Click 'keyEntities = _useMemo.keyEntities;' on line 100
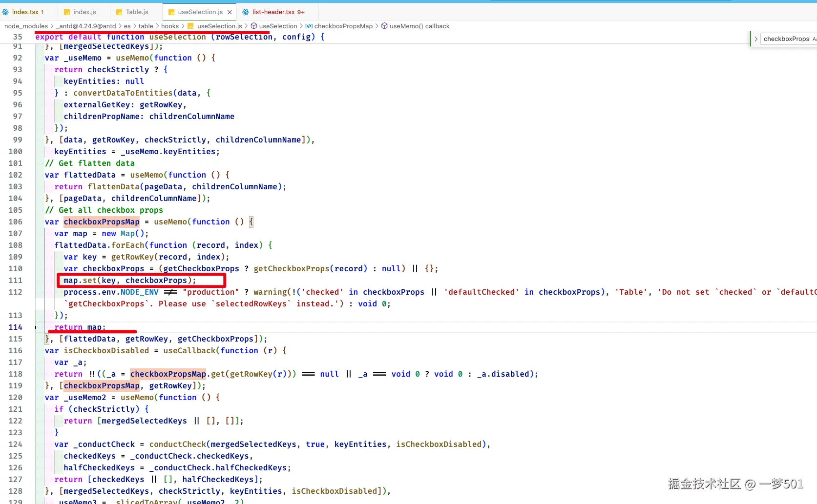The width and height of the screenshot is (817, 504). point(137,152)
